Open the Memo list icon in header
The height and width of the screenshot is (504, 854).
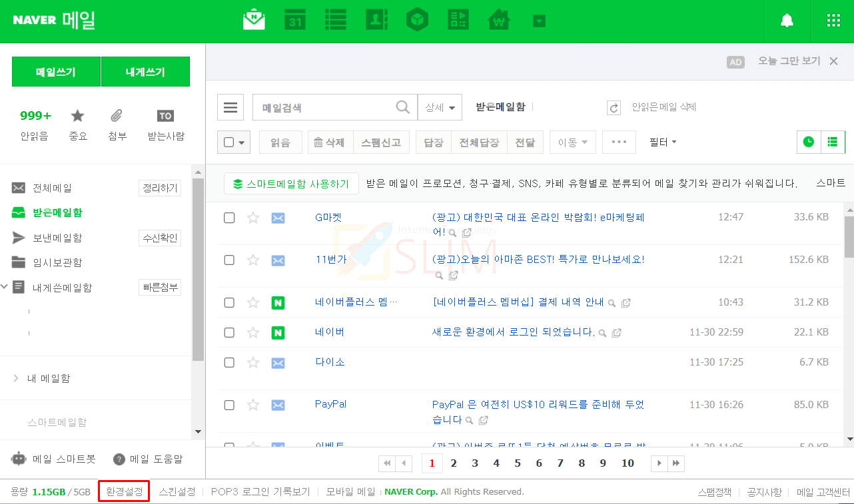[336, 20]
